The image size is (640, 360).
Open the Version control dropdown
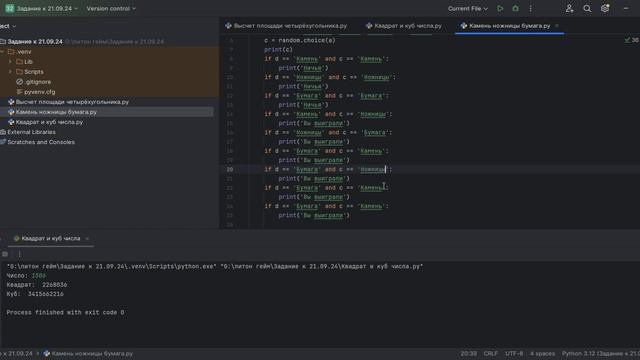pos(111,9)
